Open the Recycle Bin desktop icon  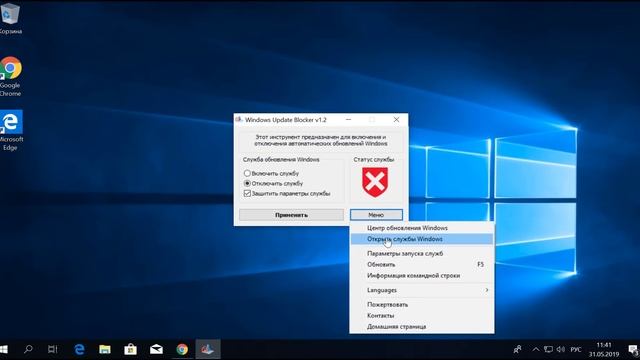[x=10, y=18]
